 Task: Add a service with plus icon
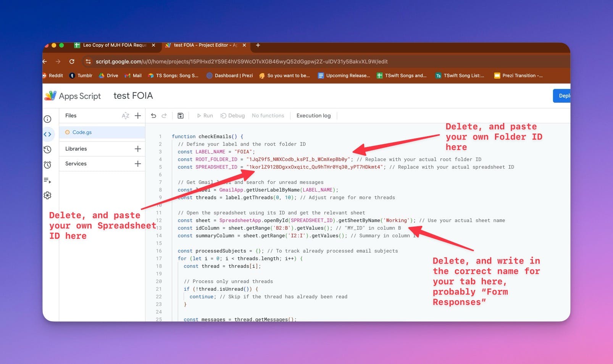(x=138, y=164)
